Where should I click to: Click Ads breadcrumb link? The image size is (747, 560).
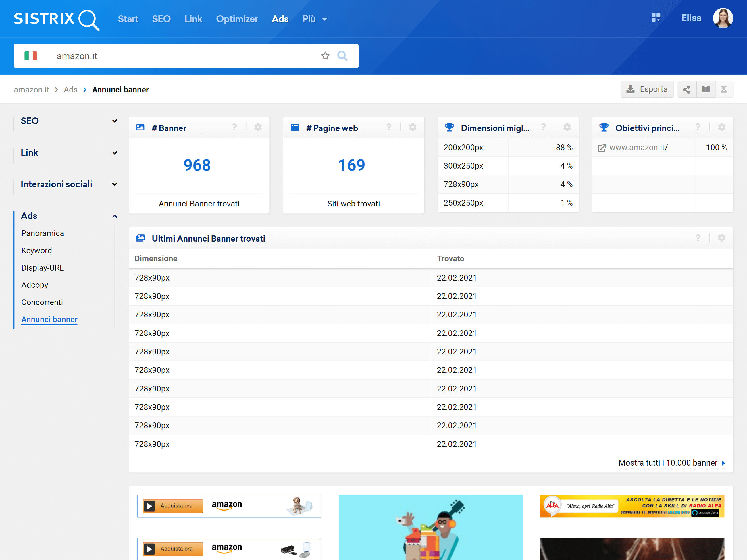71,90
